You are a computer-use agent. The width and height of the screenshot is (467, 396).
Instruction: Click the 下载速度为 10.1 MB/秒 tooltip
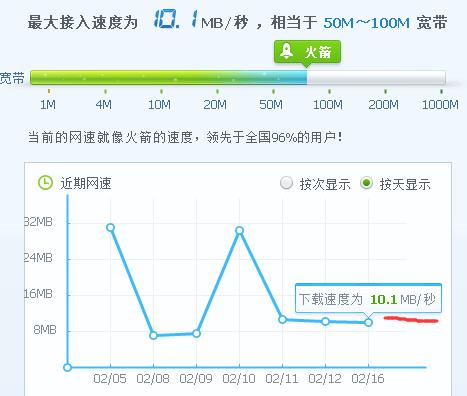coord(368,298)
